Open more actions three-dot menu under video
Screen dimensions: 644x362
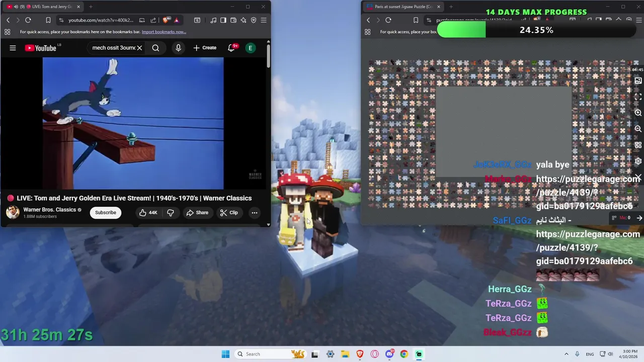[255, 213]
